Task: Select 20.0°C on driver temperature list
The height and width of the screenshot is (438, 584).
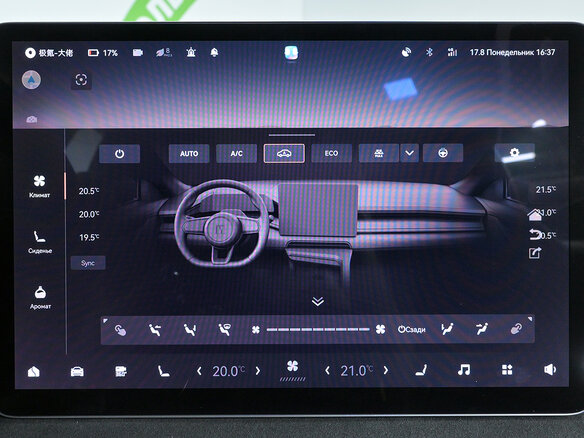Action: pyautogui.click(x=89, y=214)
